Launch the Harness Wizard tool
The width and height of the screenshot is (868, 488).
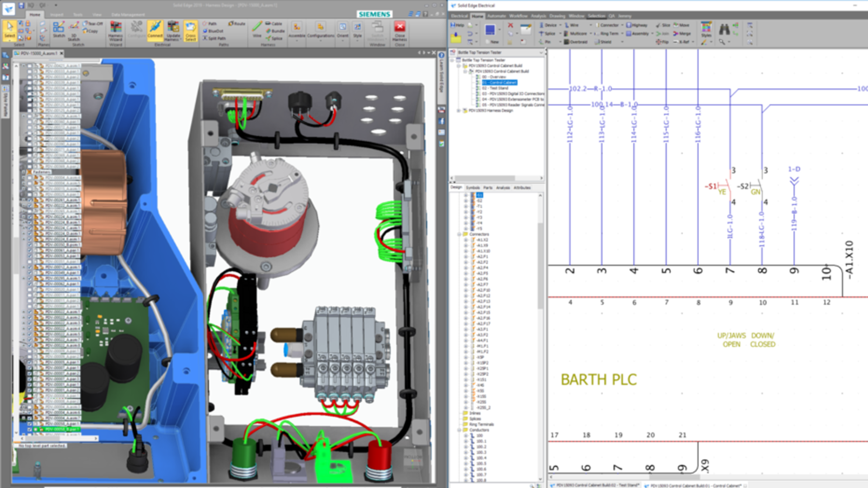116,30
